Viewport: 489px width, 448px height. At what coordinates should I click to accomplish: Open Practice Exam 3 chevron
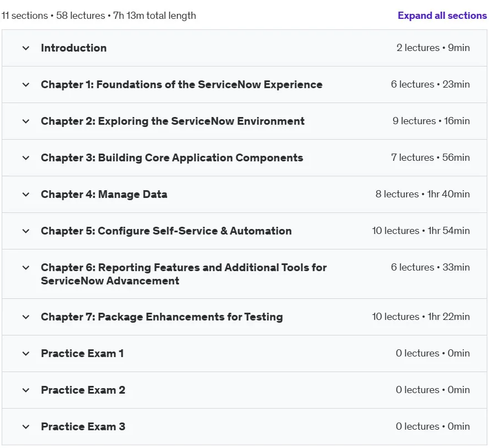point(26,427)
